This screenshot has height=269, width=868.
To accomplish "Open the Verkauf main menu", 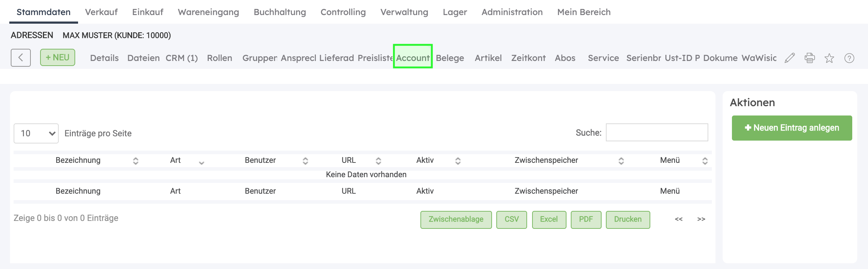I will [101, 12].
